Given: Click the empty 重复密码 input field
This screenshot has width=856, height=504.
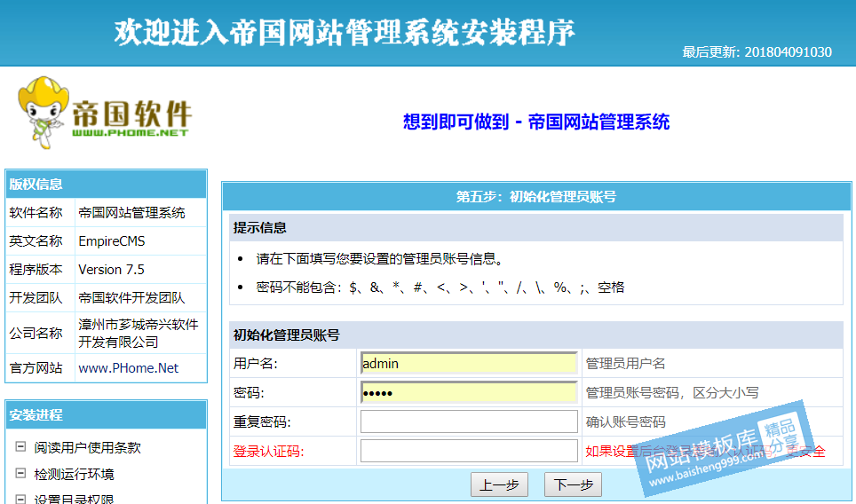Looking at the screenshot, I should pyautogui.click(x=469, y=421).
